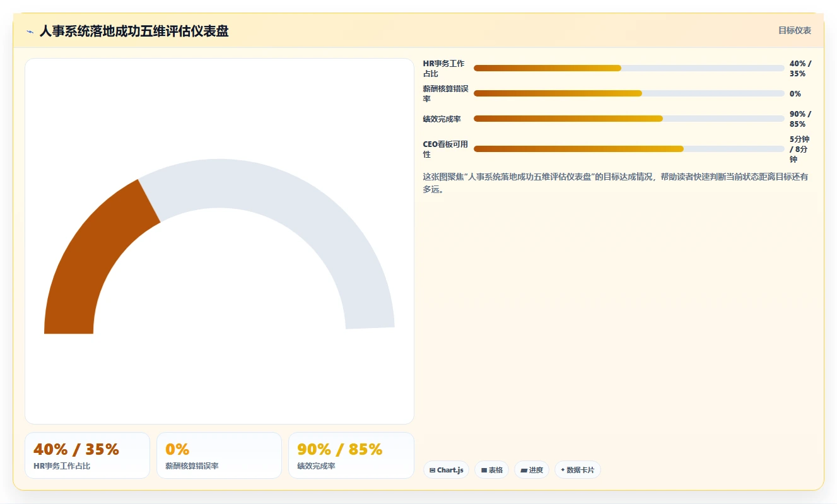Select the 进度 tag chip
This screenshot has width=837, height=504.
pos(531,470)
